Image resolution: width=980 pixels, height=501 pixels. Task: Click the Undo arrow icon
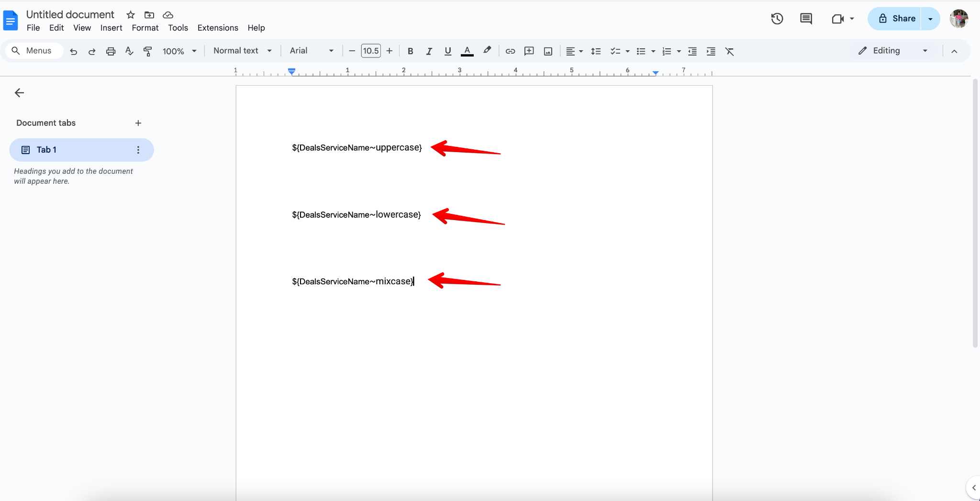(73, 51)
